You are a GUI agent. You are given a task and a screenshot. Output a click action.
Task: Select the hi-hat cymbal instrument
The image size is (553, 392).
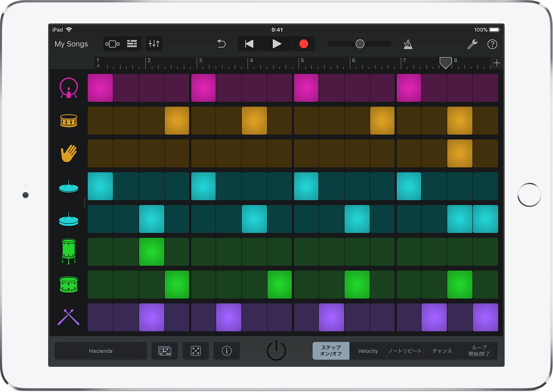coord(68,219)
